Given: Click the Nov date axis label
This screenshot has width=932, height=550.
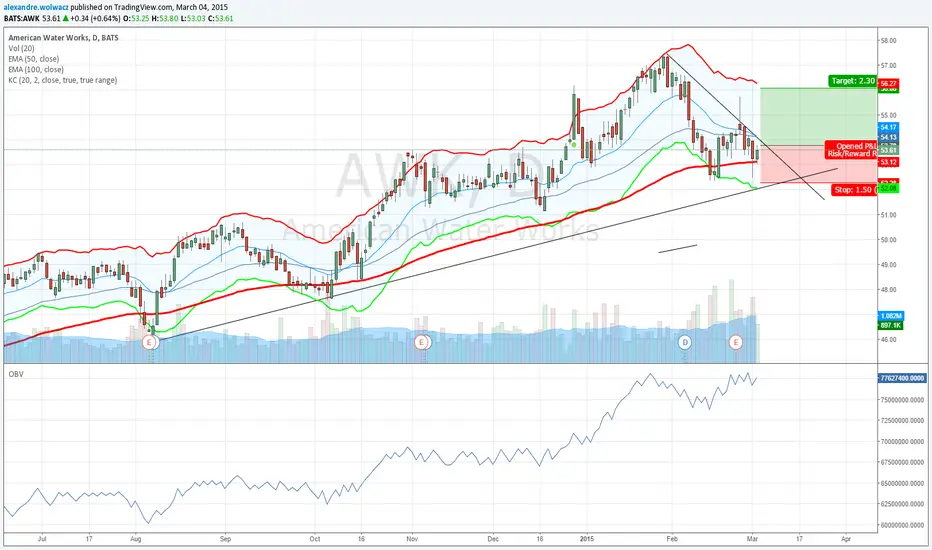Looking at the screenshot, I should [x=412, y=539].
